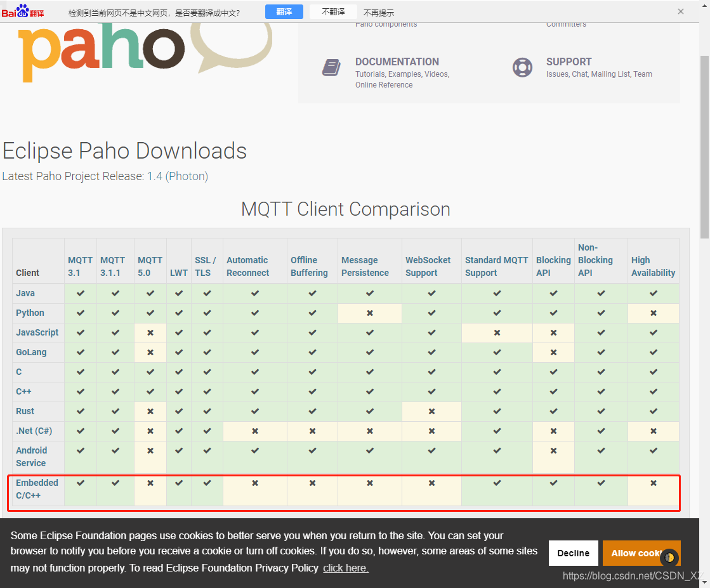710x588 pixels.
Task: Open the .Net (C#) client link
Action: point(34,431)
